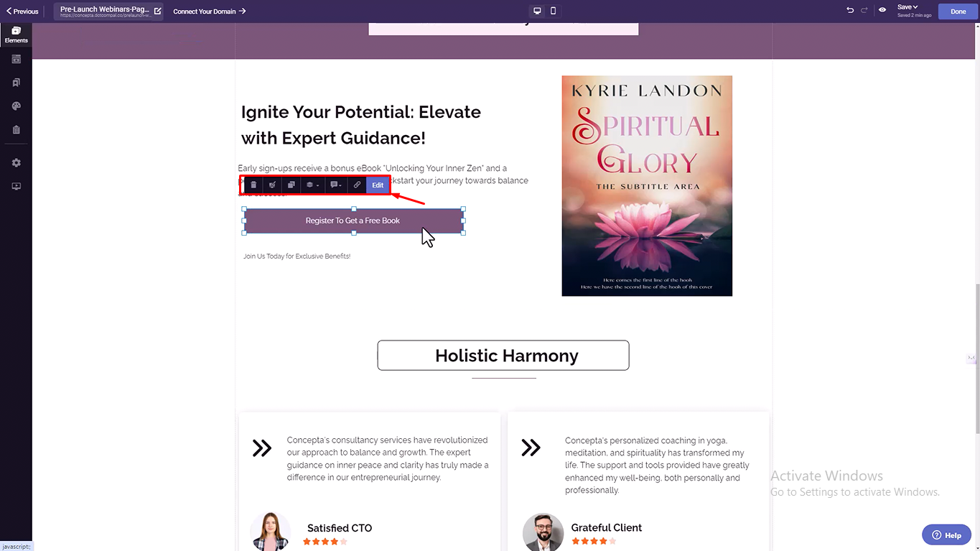Duplicate the element with the copy icon

point(291,185)
